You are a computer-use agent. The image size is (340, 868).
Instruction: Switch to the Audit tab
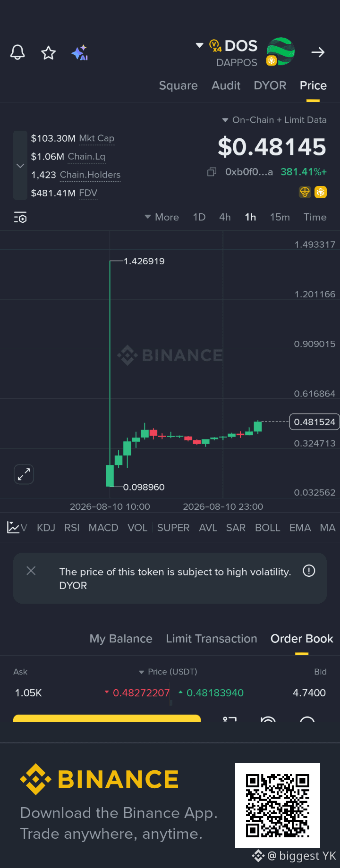click(226, 85)
